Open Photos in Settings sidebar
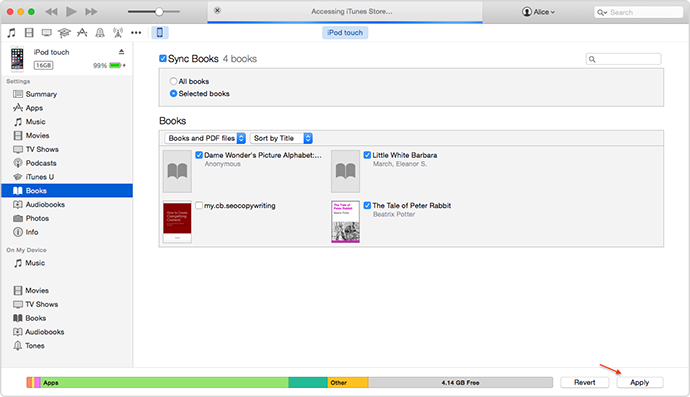Viewport: 690px width, 397px height. coord(66,218)
